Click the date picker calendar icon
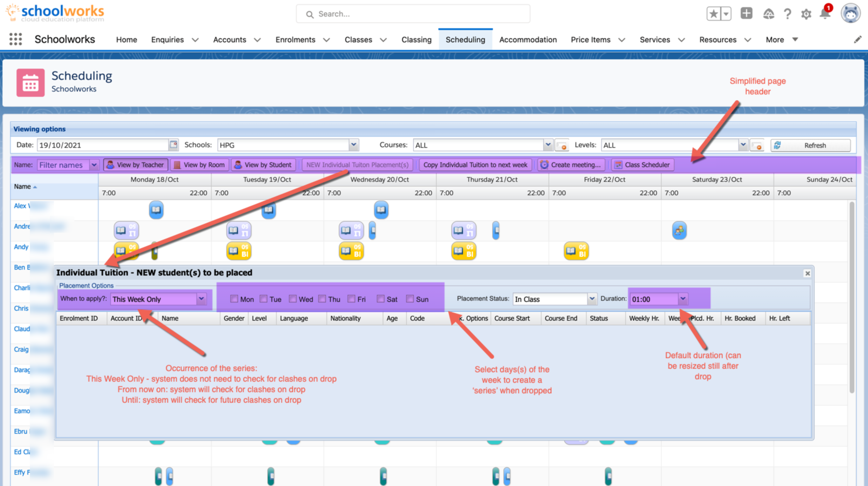The image size is (868, 486). pyautogui.click(x=173, y=145)
